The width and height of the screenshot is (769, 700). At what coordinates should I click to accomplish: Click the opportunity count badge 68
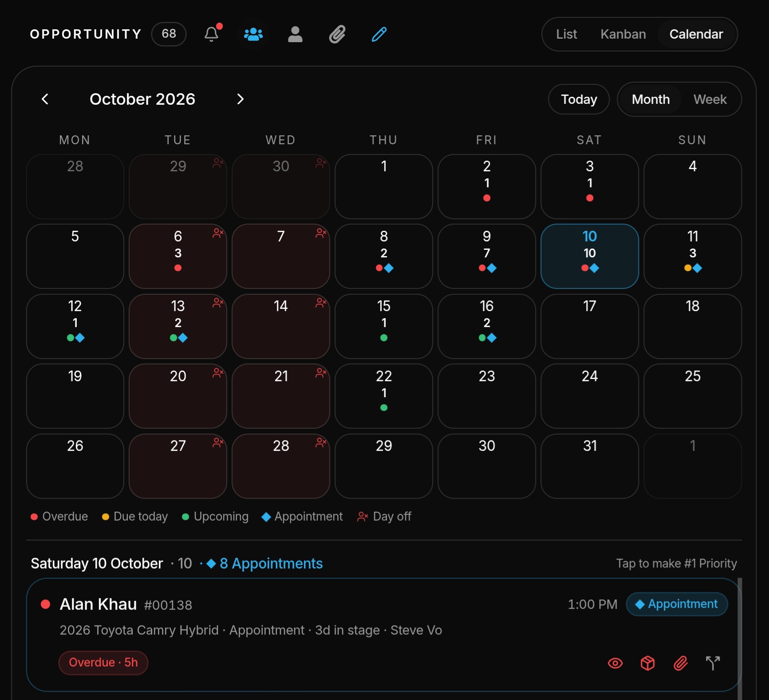[x=169, y=34]
